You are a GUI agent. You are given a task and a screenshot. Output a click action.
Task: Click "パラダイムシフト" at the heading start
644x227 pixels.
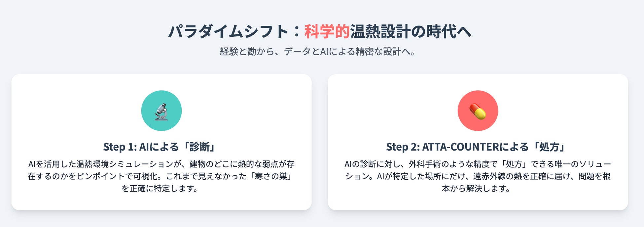pyautogui.click(x=228, y=32)
